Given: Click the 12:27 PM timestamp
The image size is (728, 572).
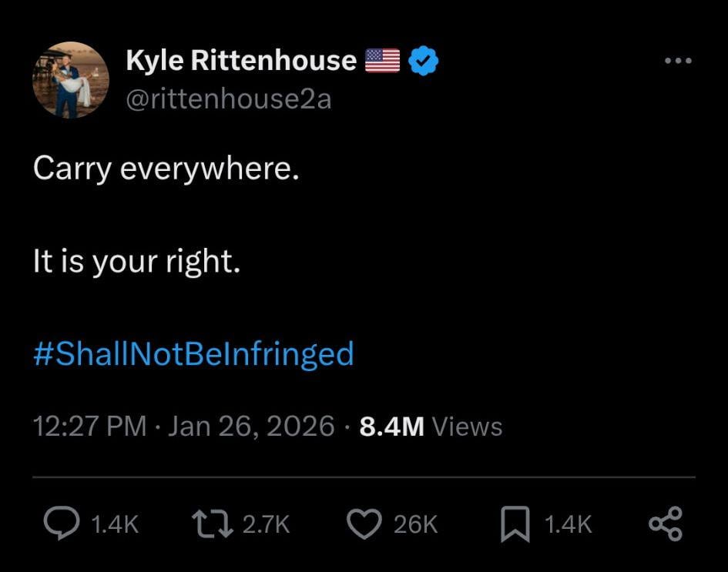Looking at the screenshot, I should click(x=89, y=426).
